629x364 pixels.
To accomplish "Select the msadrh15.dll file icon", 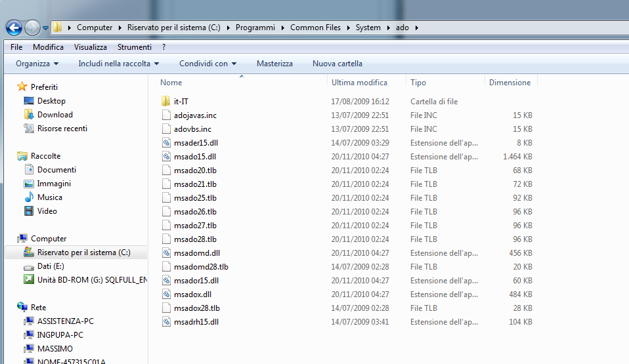I will (166, 322).
